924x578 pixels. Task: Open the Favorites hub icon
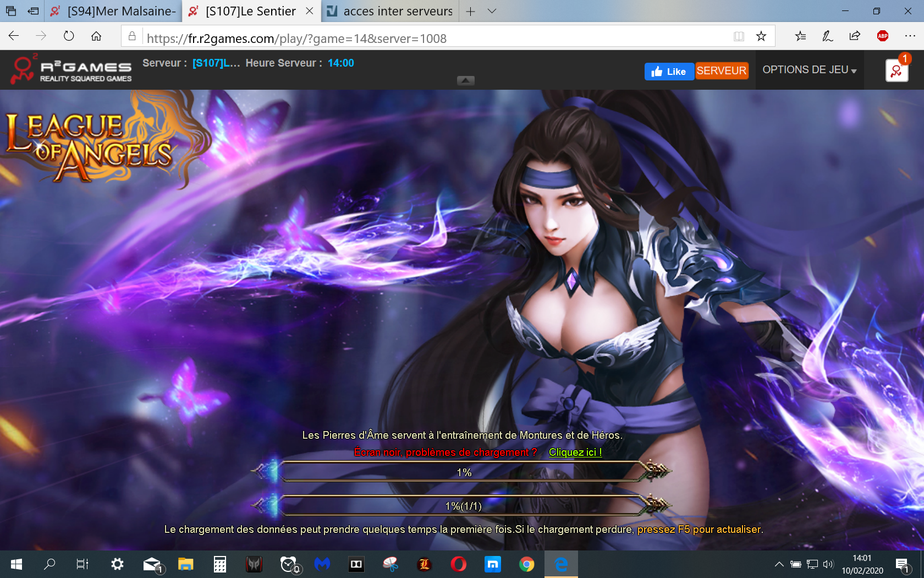pos(800,36)
